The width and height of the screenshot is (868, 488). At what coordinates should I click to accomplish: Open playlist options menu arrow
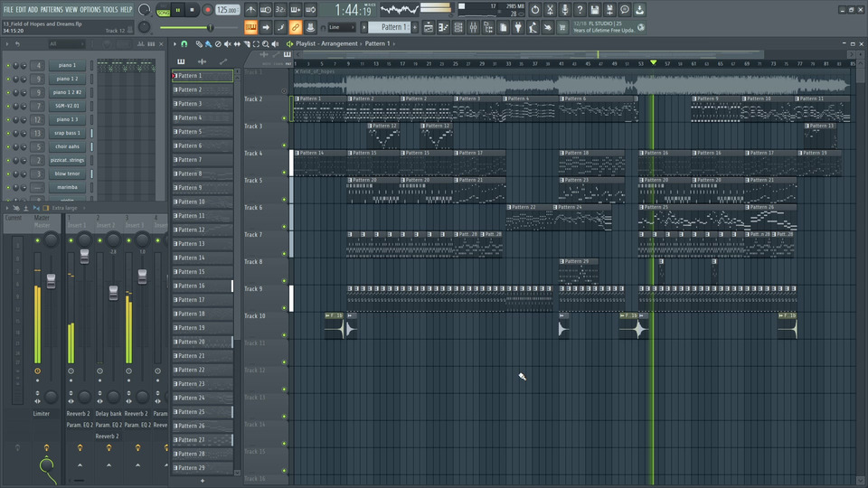tap(175, 43)
